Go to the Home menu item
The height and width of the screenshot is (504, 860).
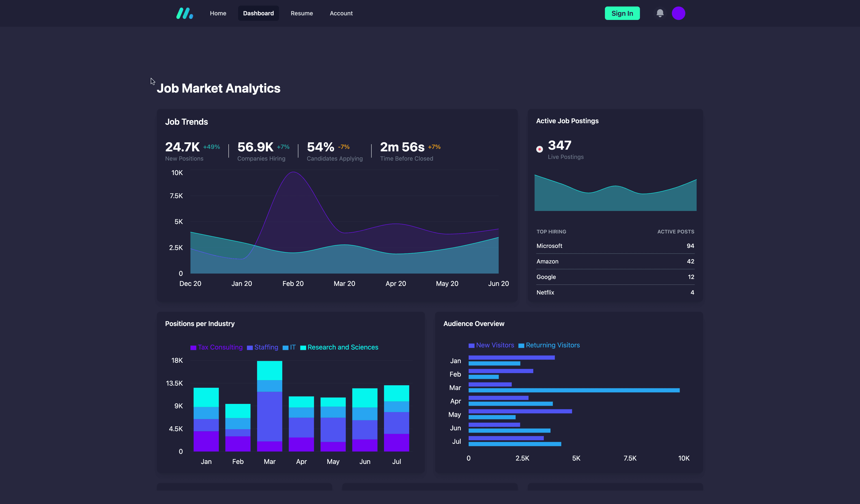pyautogui.click(x=218, y=13)
